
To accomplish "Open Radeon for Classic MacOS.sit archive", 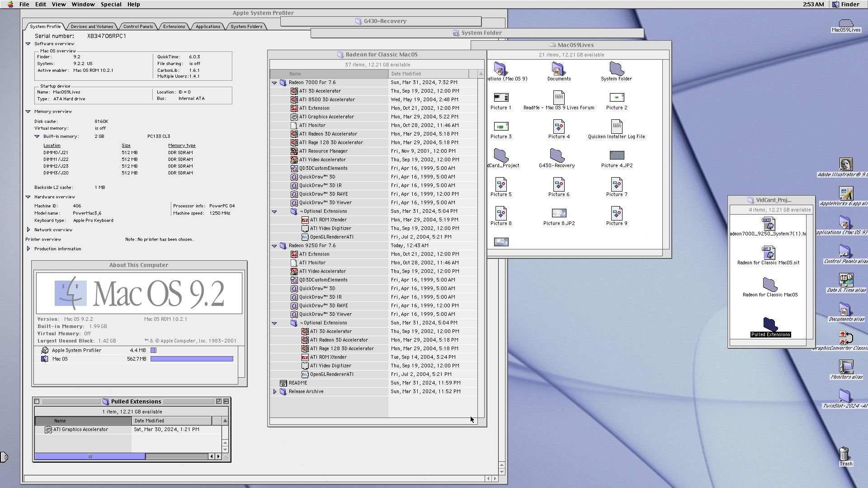I will [768, 253].
